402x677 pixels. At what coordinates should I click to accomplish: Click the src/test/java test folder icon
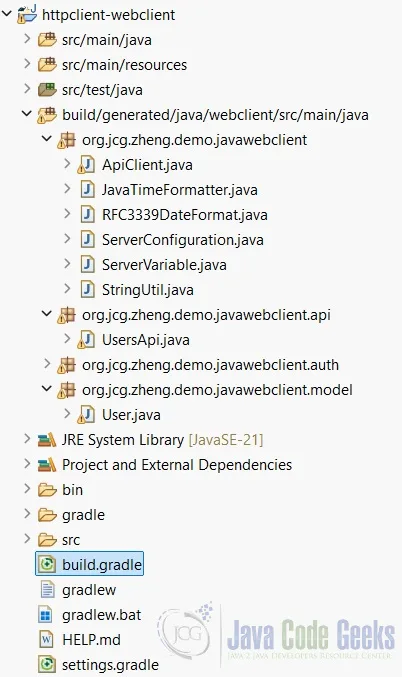pos(47,90)
